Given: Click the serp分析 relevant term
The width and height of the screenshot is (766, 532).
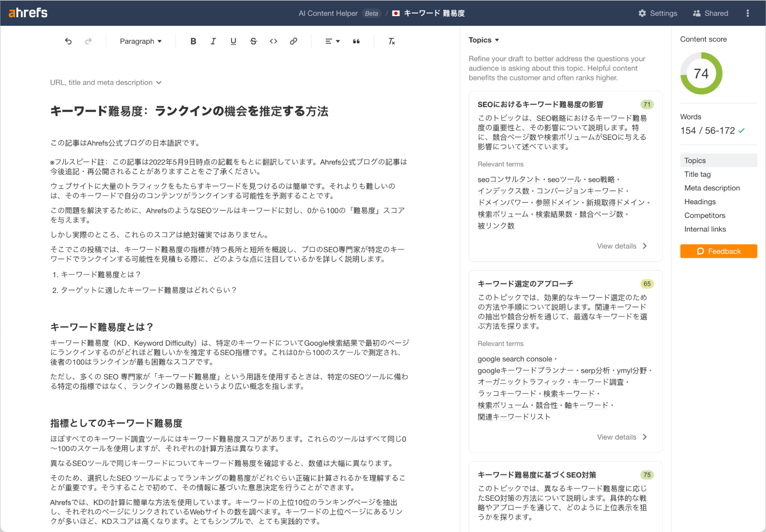Looking at the screenshot, I should pyautogui.click(x=595, y=370).
